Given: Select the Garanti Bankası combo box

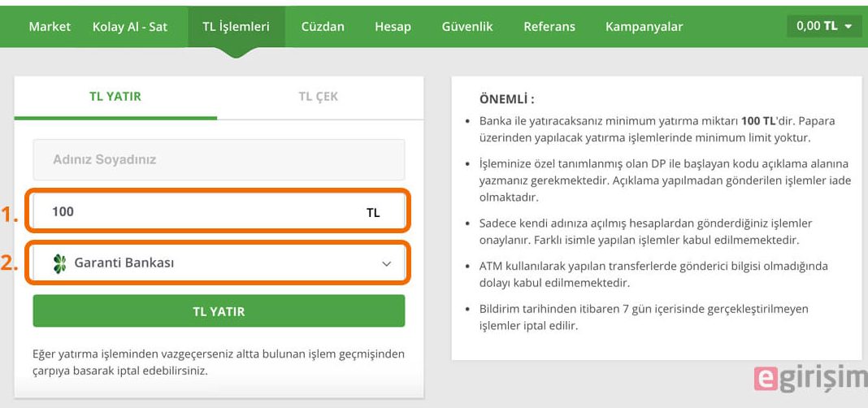Looking at the screenshot, I should 219,263.
